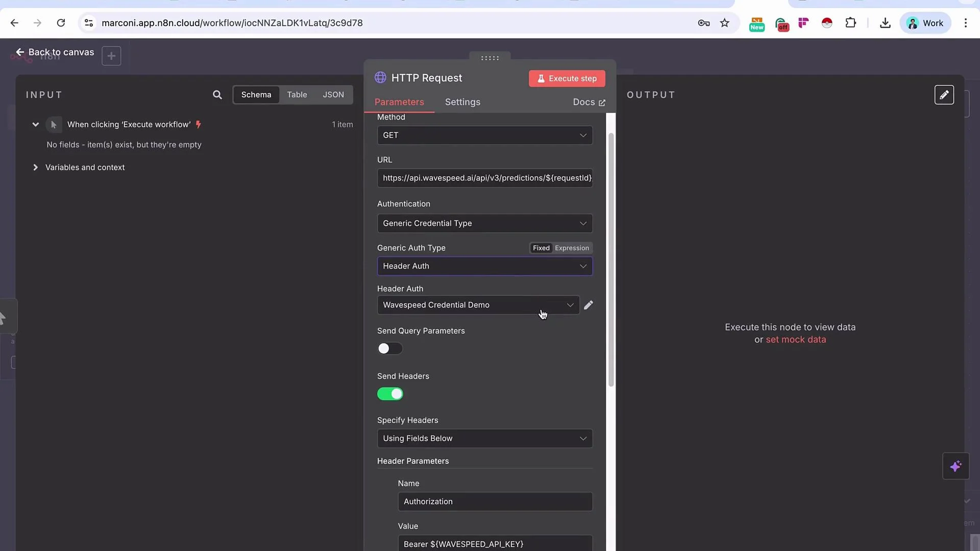Open the purple pink extension icon
The width and height of the screenshot is (980, 551).
point(804,23)
